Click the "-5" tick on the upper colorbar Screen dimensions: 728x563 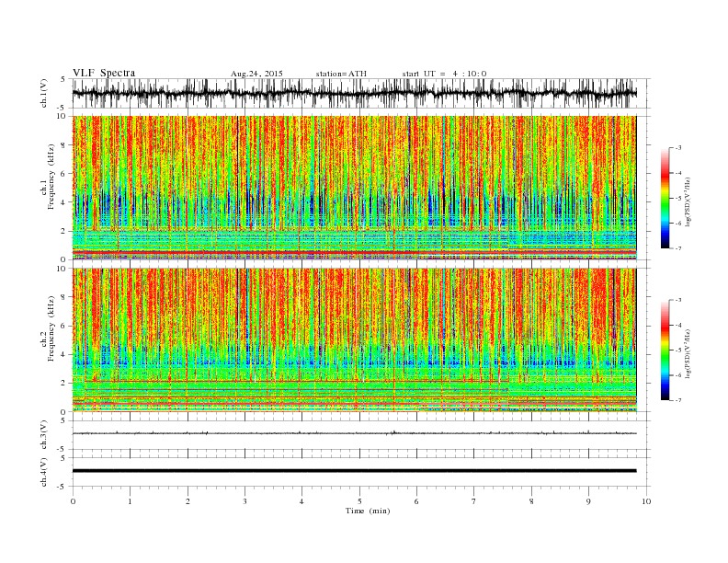[677, 199]
